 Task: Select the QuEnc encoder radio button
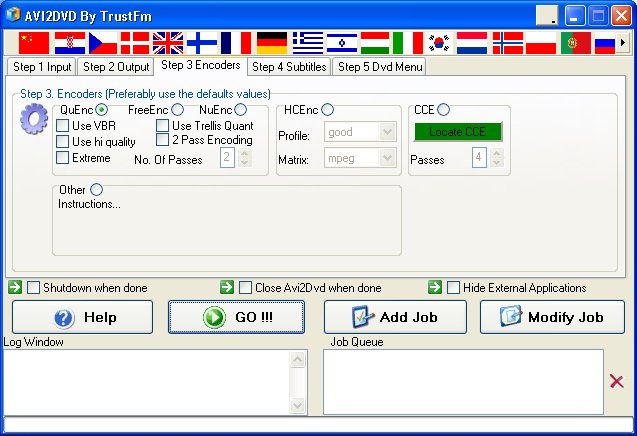[x=102, y=110]
